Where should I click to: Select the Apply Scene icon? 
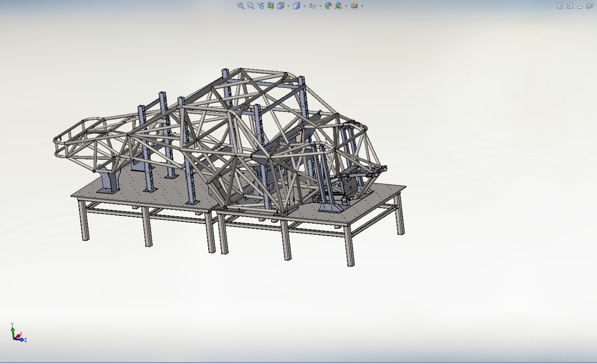338,6
